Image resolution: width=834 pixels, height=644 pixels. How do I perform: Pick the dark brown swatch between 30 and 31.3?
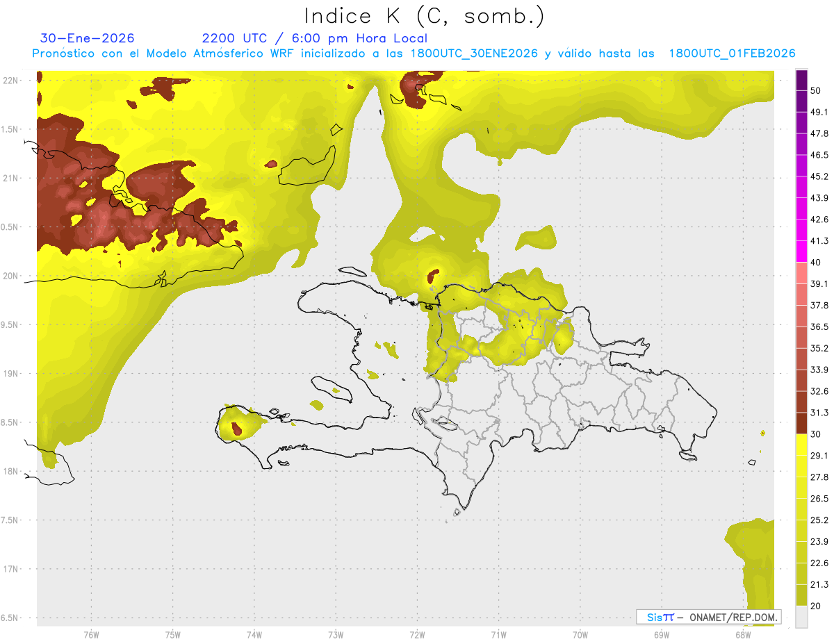pyautogui.click(x=801, y=423)
